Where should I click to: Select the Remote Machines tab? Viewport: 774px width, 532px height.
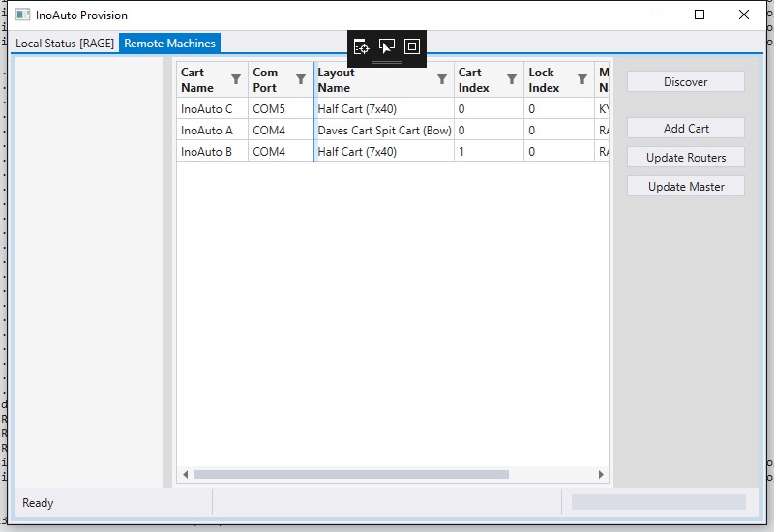click(170, 44)
